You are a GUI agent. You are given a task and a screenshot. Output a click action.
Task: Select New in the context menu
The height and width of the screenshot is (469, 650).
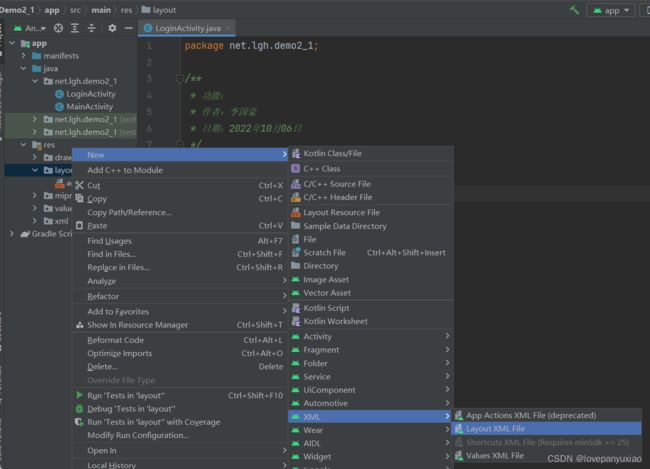[x=180, y=155]
